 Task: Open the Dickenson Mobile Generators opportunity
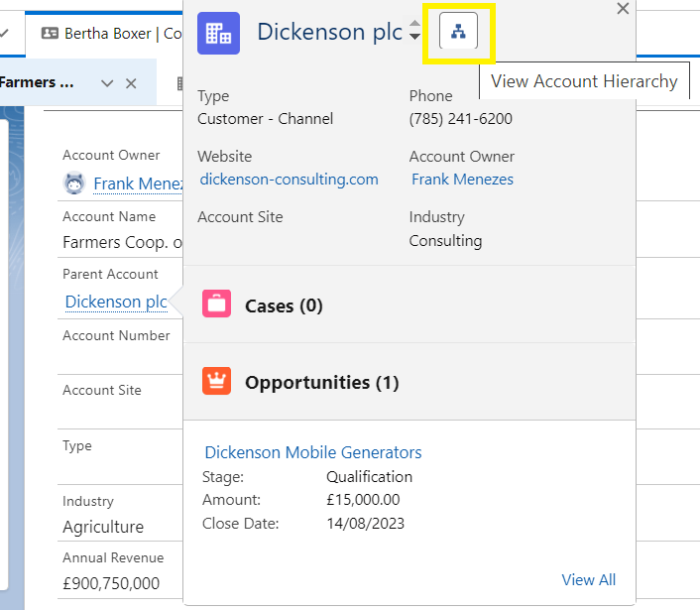[313, 452]
